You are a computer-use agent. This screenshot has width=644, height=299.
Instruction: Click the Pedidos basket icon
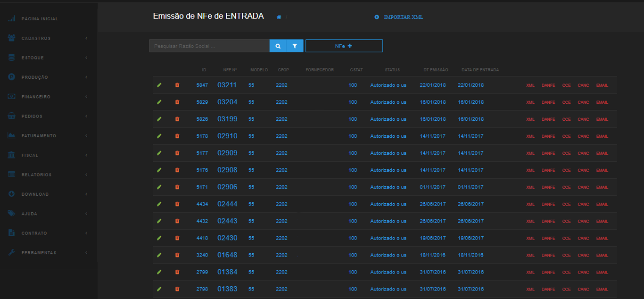(x=12, y=116)
